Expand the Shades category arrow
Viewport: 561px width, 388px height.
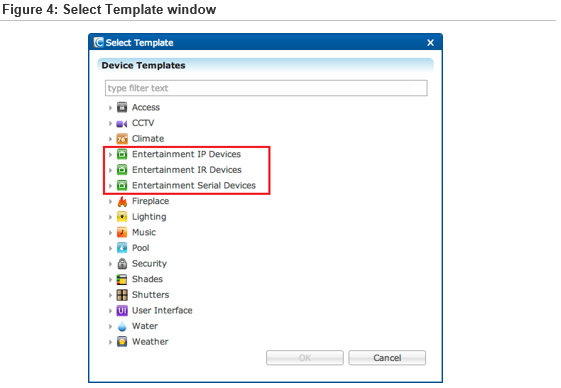tap(110, 279)
